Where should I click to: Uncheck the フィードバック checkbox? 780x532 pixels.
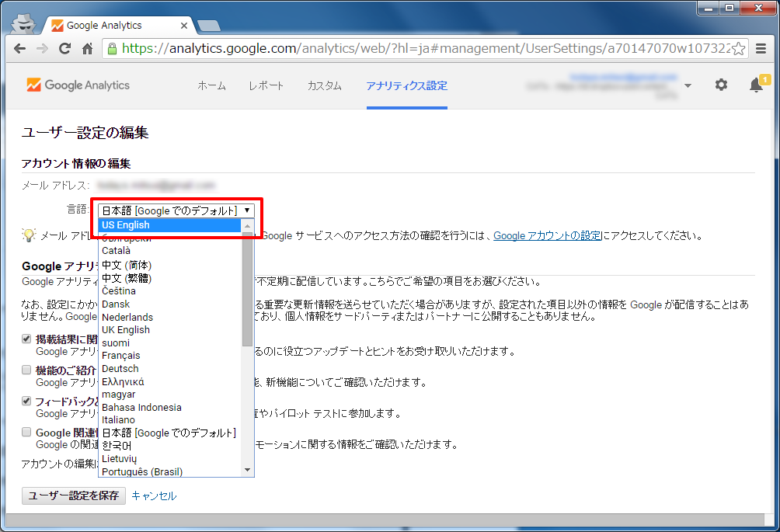(26, 401)
